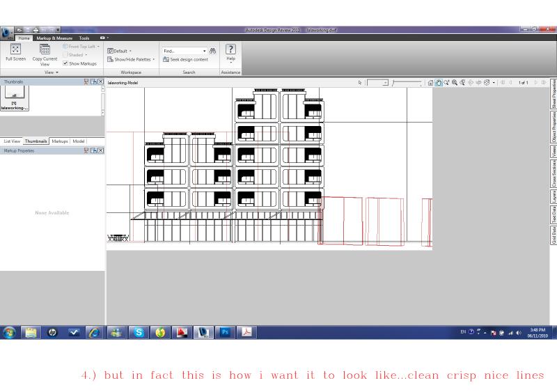Image resolution: width=557 pixels, height=392 pixels.
Task: Select the Pan hand tool
Action: click(439, 82)
